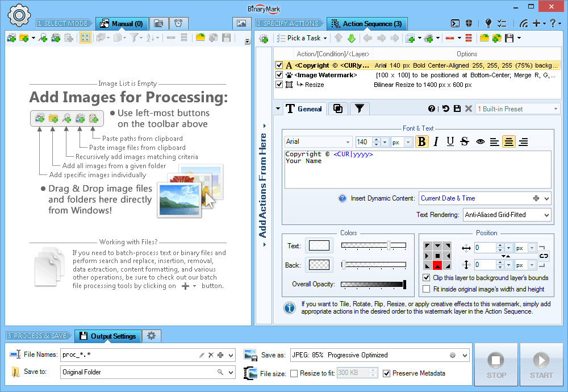Align text right
The image size is (568, 392).
pyautogui.click(x=523, y=142)
